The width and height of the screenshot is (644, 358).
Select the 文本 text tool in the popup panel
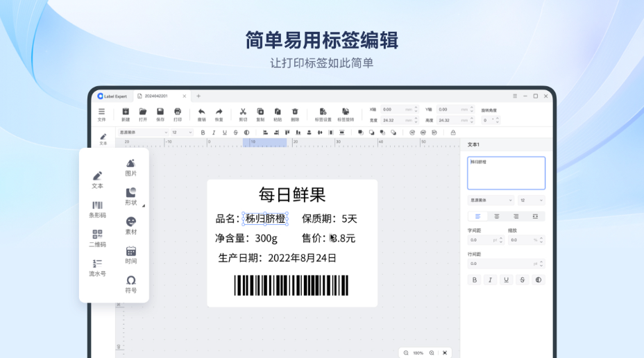[97, 180]
